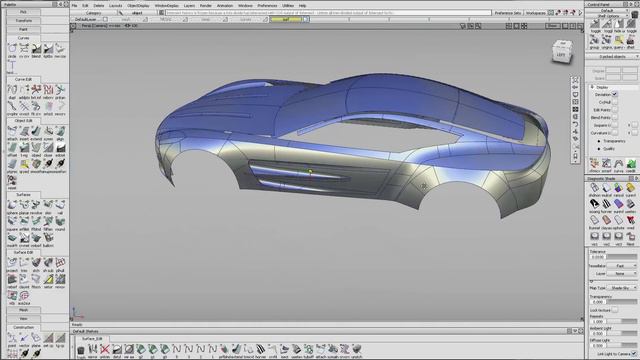The width and height of the screenshot is (640, 360).
Task: Select the circle curve tool
Action: (x=12, y=49)
